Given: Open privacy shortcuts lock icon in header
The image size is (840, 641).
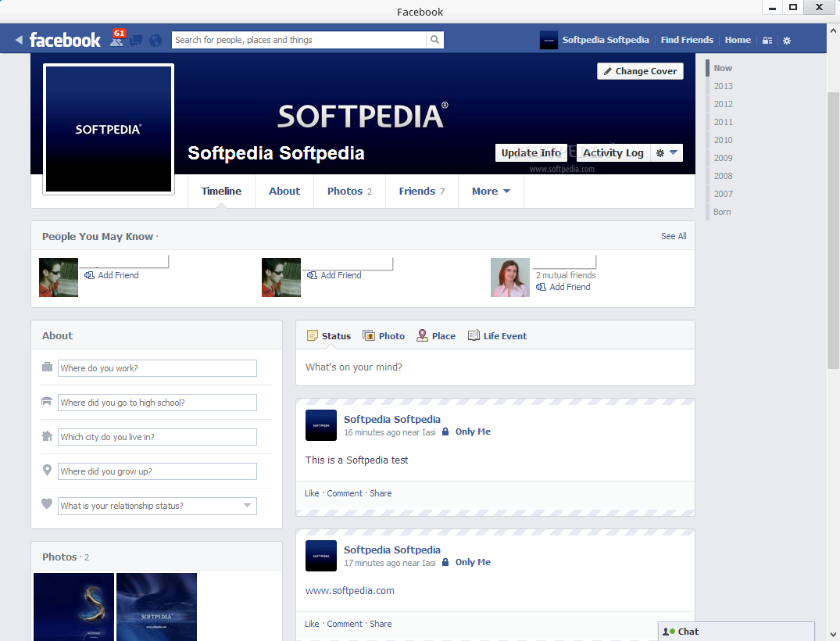Looking at the screenshot, I should pos(767,40).
